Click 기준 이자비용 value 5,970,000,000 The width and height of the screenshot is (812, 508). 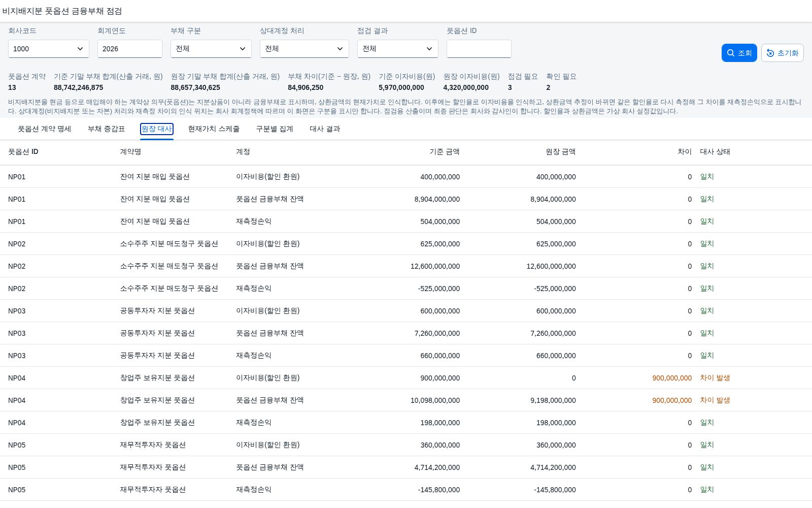point(401,87)
